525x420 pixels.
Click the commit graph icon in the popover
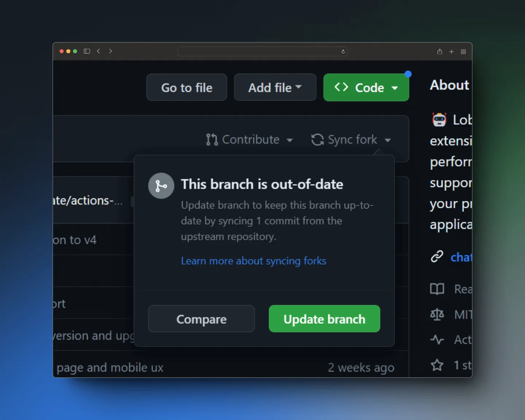(161, 186)
